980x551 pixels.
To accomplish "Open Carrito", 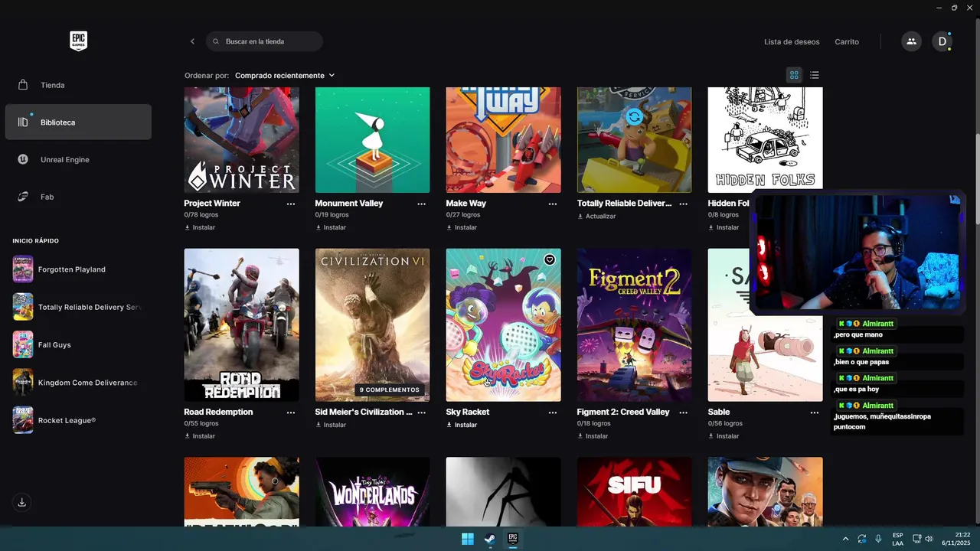I will (x=847, y=42).
